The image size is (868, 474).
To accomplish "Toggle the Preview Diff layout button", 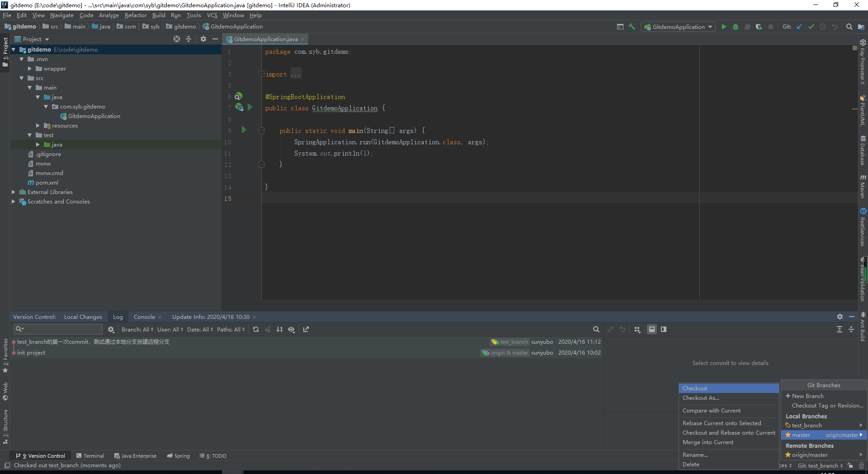I will pyautogui.click(x=664, y=329).
